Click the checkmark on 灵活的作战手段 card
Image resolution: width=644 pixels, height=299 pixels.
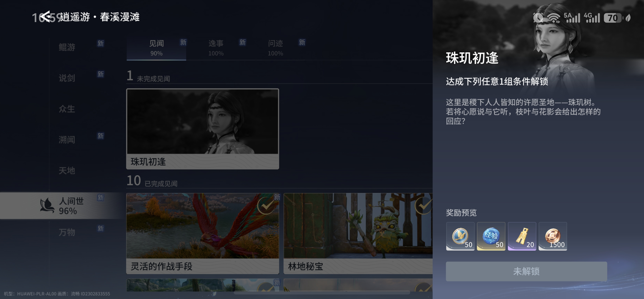pos(266,206)
